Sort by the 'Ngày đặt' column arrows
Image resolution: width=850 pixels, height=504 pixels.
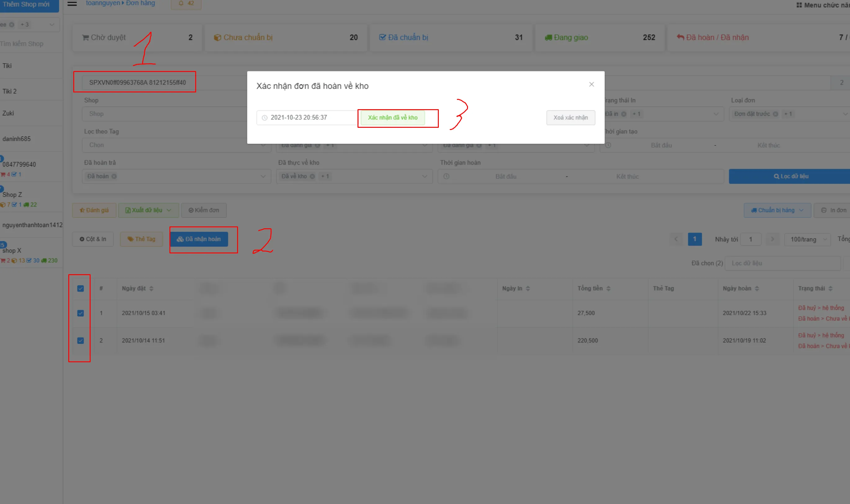point(151,289)
